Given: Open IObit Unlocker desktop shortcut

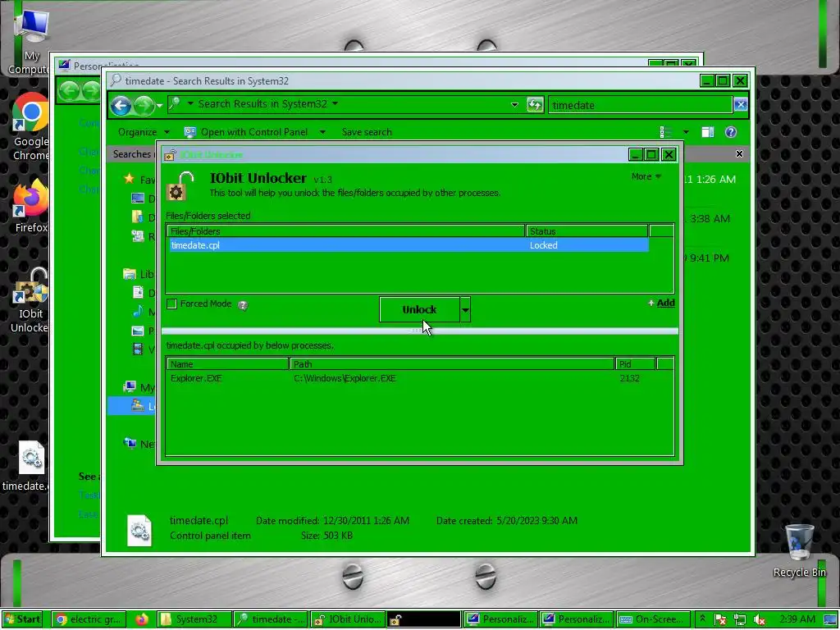Looking at the screenshot, I should pos(30,300).
